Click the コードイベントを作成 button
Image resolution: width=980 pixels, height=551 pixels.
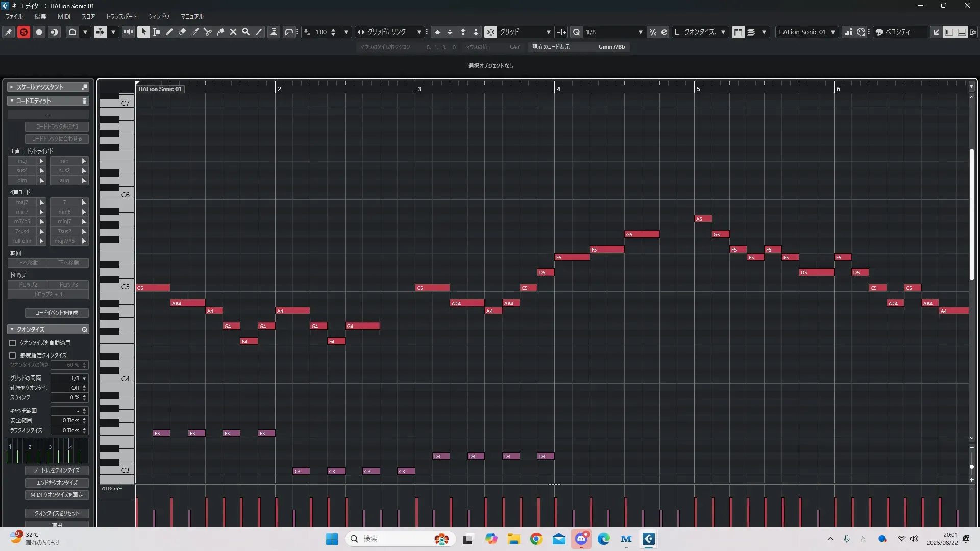[x=57, y=313]
